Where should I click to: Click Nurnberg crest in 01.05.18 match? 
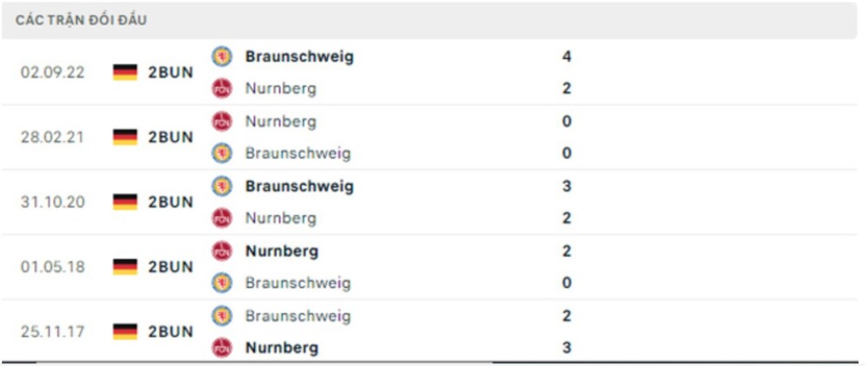point(222,252)
